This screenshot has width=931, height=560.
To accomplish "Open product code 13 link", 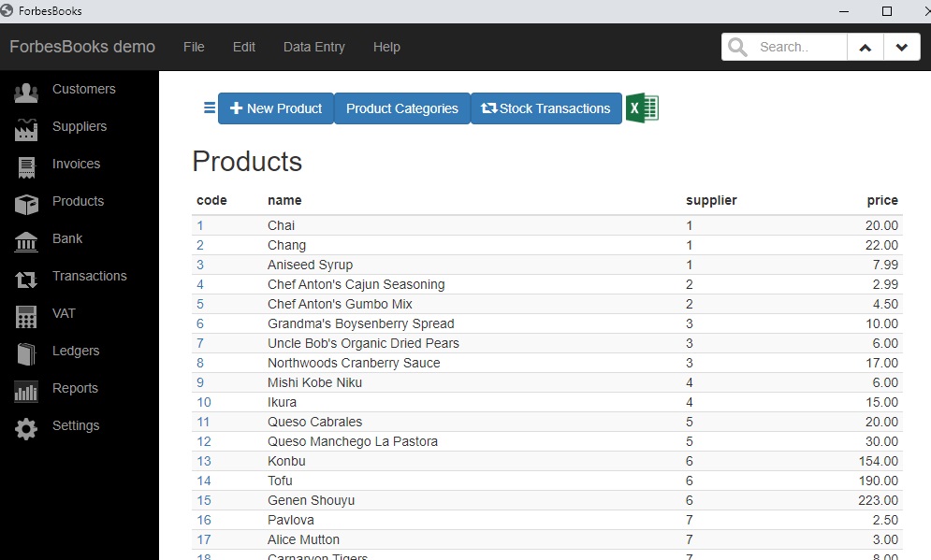I will point(204,461).
